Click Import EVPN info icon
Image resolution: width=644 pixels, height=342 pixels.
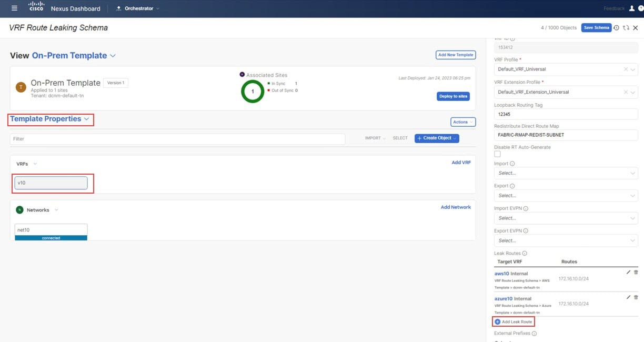point(526,208)
